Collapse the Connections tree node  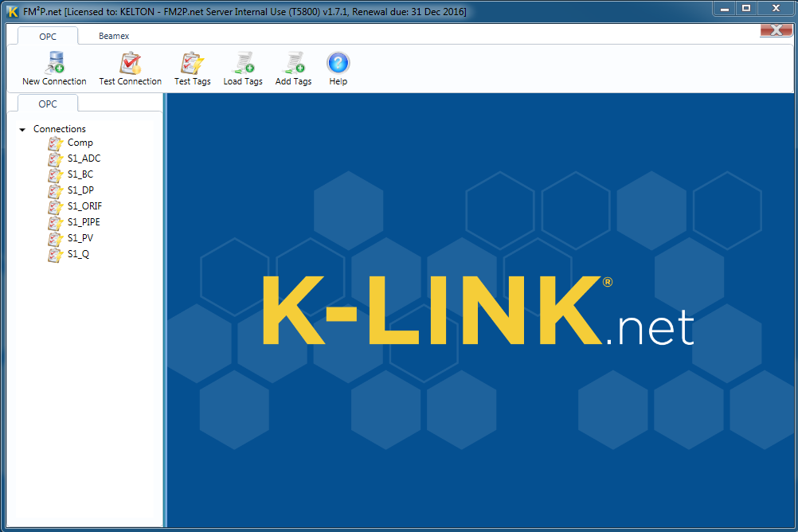click(22, 129)
